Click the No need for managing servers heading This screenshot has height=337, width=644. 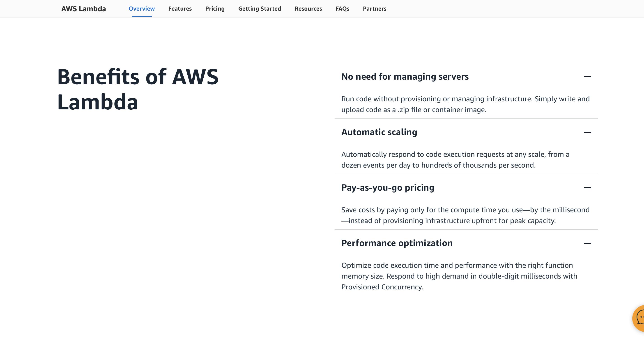click(x=405, y=77)
